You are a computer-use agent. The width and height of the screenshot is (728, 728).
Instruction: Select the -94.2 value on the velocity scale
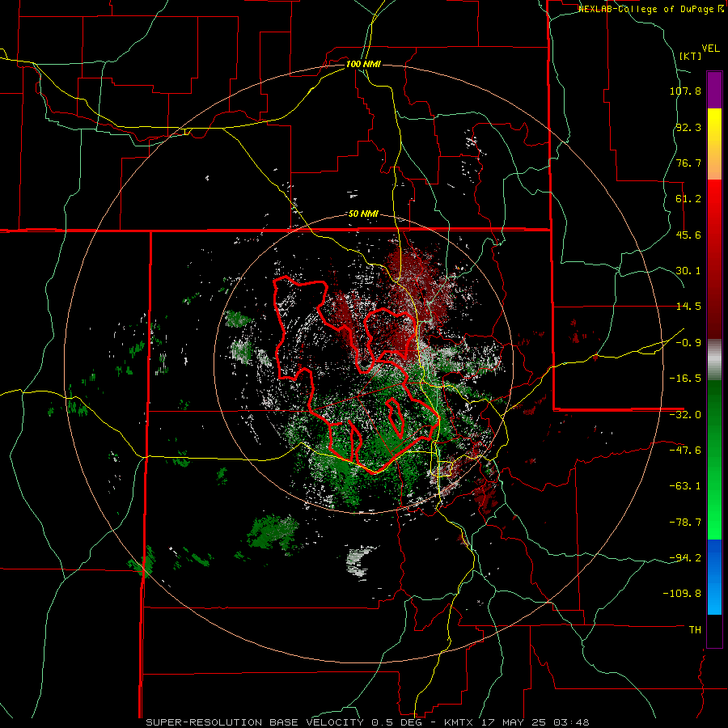tap(685, 557)
